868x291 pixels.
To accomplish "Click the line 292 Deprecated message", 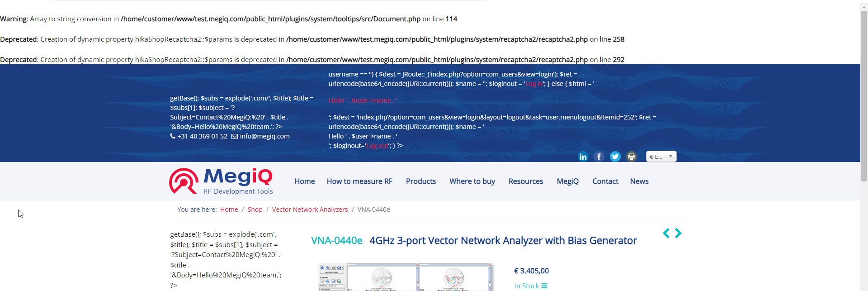I will [x=312, y=60].
